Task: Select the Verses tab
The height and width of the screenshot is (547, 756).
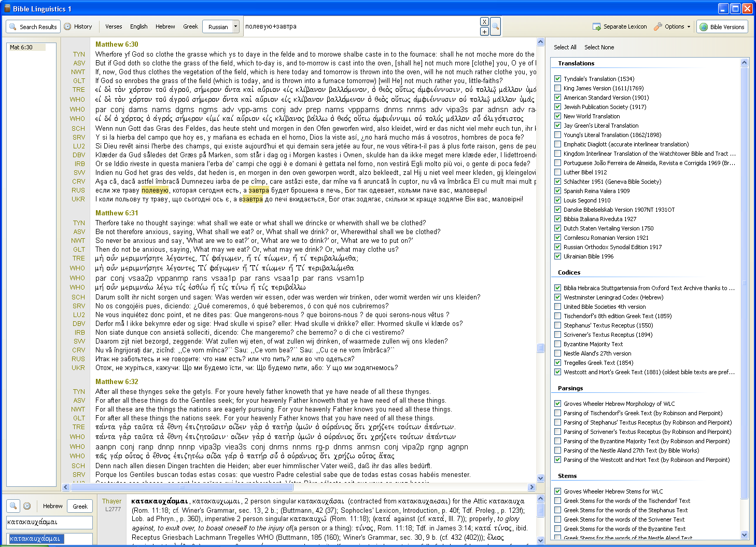Action: coord(114,26)
